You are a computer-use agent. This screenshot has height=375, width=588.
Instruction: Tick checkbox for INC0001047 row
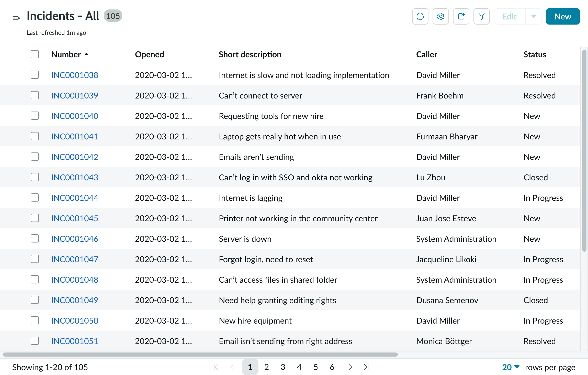coord(35,259)
